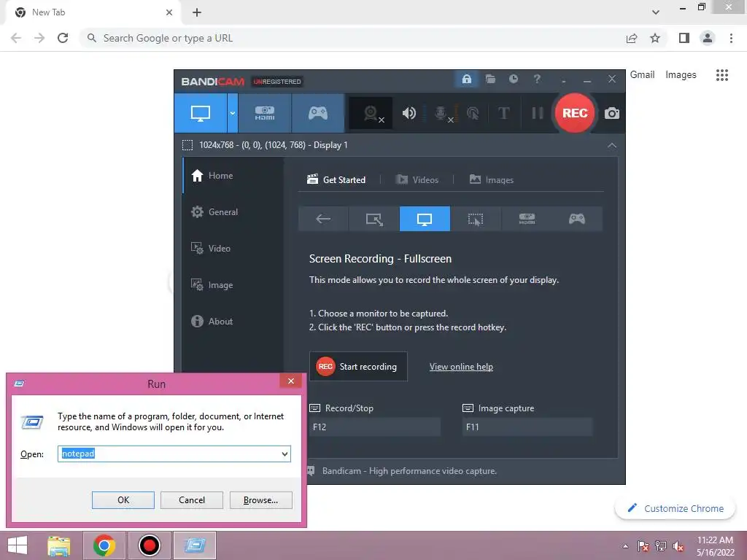Click Bandicam High performance video capture message
The height and width of the screenshot is (560, 747).
409,471
